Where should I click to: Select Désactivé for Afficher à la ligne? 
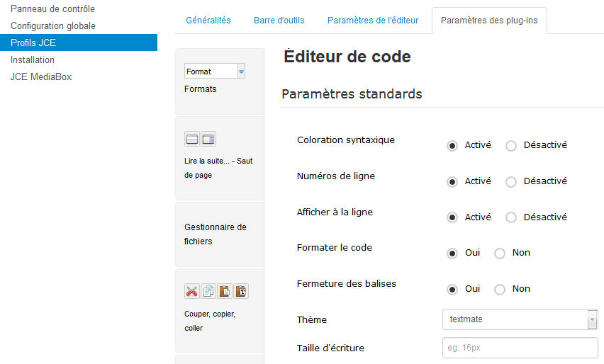(511, 217)
